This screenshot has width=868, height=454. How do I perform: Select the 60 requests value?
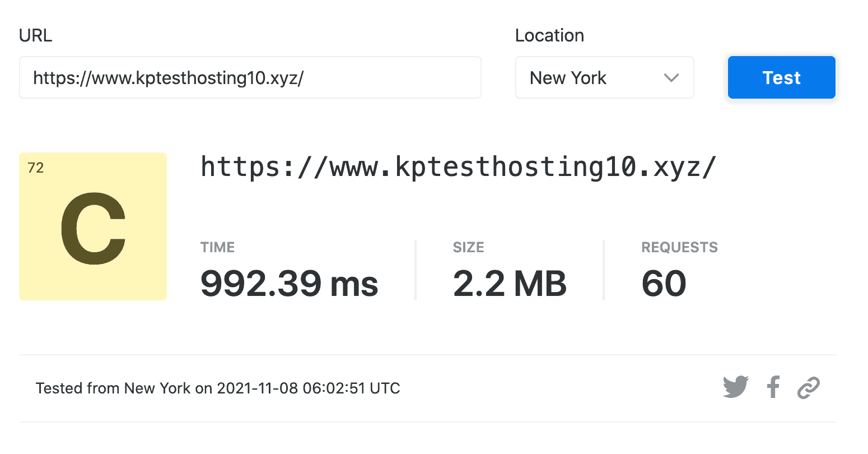click(664, 283)
